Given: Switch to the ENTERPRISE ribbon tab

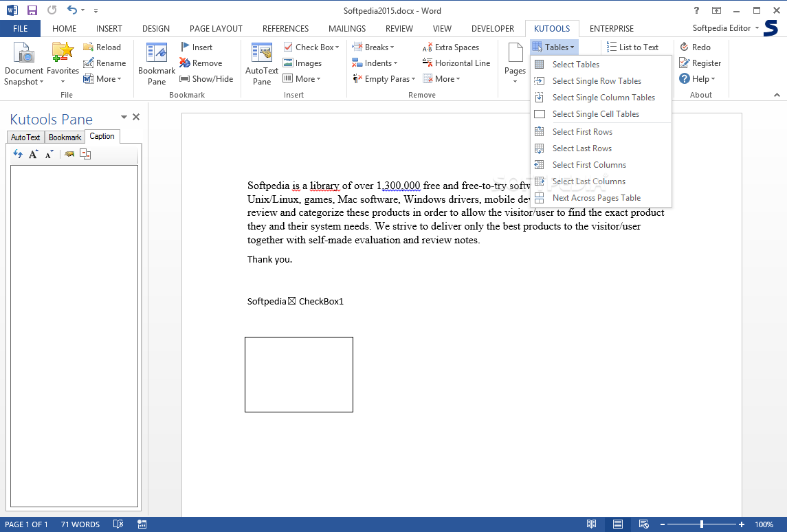Looking at the screenshot, I should coord(611,29).
